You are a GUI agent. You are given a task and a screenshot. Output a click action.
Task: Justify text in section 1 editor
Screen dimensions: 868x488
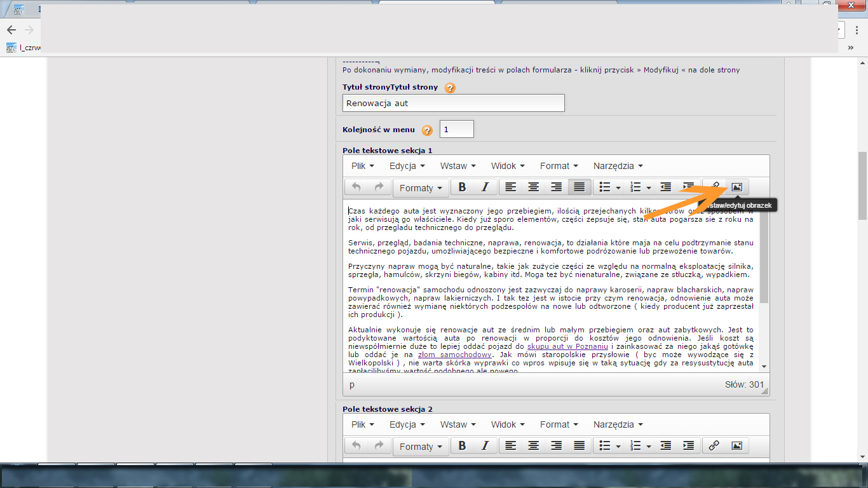(x=579, y=187)
